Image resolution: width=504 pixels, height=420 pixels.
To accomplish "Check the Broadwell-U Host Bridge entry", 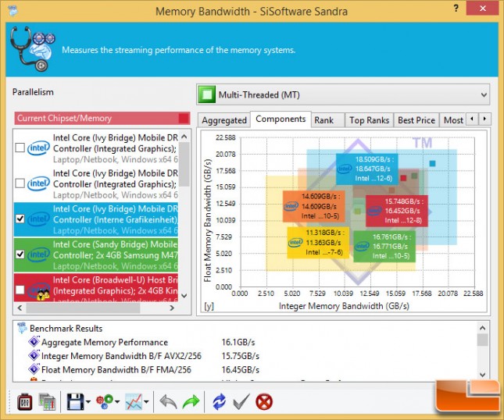I will pyautogui.click(x=20, y=290).
